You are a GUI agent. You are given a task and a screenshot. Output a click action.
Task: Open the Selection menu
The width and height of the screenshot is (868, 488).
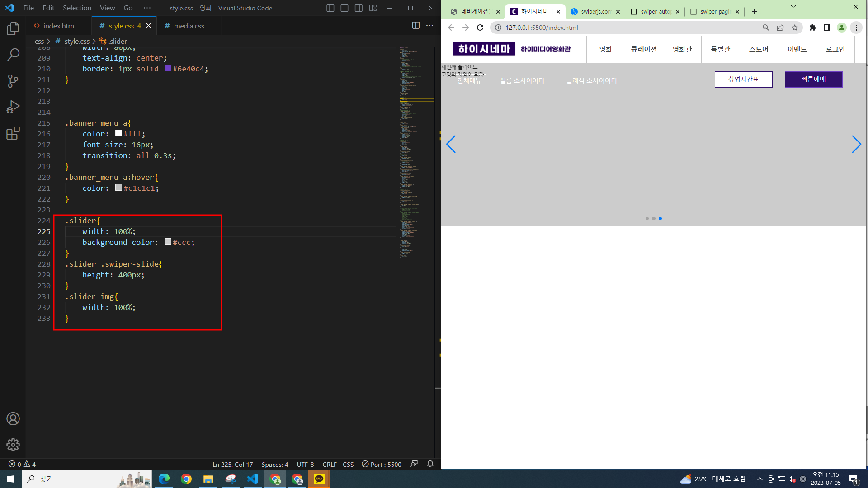point(77,8)
